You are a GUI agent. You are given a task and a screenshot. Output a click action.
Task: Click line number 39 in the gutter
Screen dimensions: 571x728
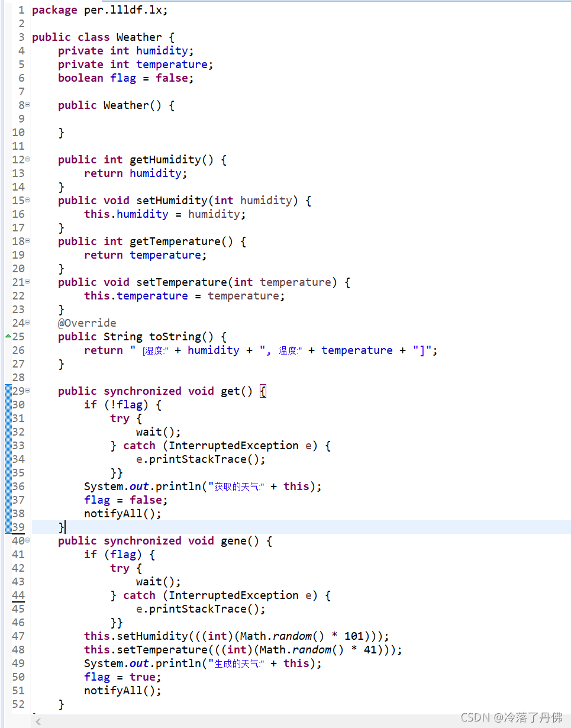[18, 527]
